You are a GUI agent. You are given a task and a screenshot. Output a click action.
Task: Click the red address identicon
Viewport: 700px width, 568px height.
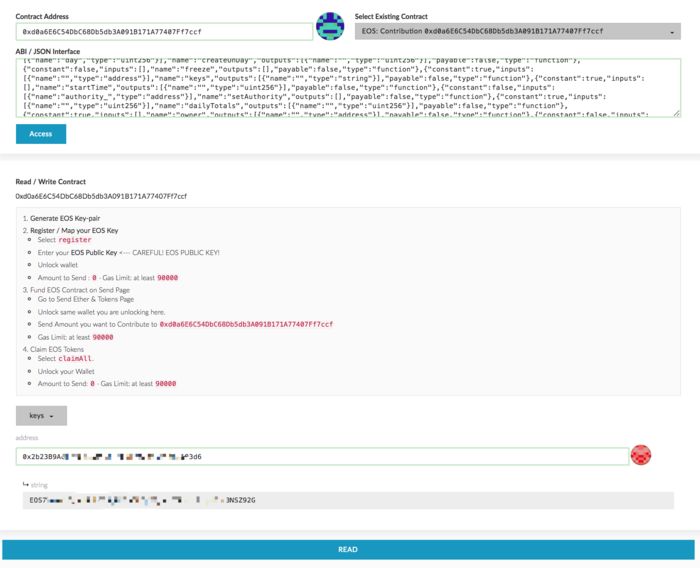click(641, 455)
